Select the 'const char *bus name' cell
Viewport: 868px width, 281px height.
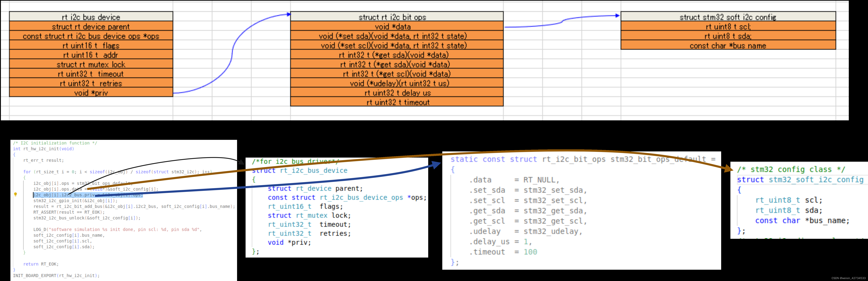pyautogui.click(x=728, y=45)
